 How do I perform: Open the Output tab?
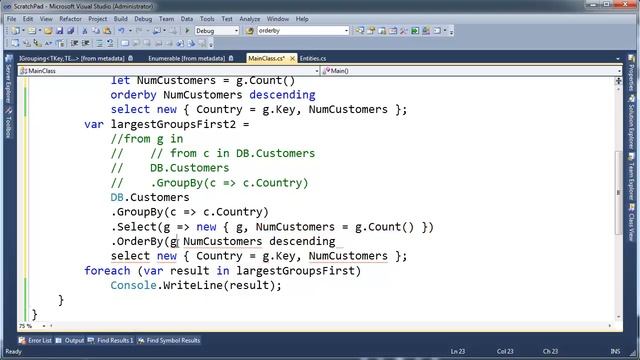tap(70, 340)
